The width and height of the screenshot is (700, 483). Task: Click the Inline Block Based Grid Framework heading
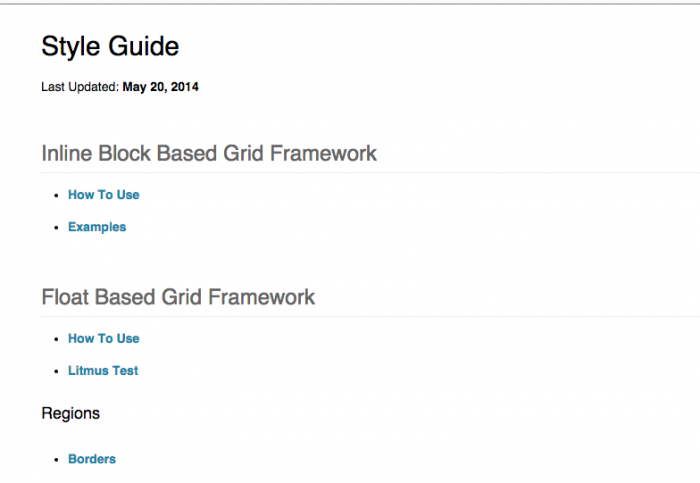(209, 153)
